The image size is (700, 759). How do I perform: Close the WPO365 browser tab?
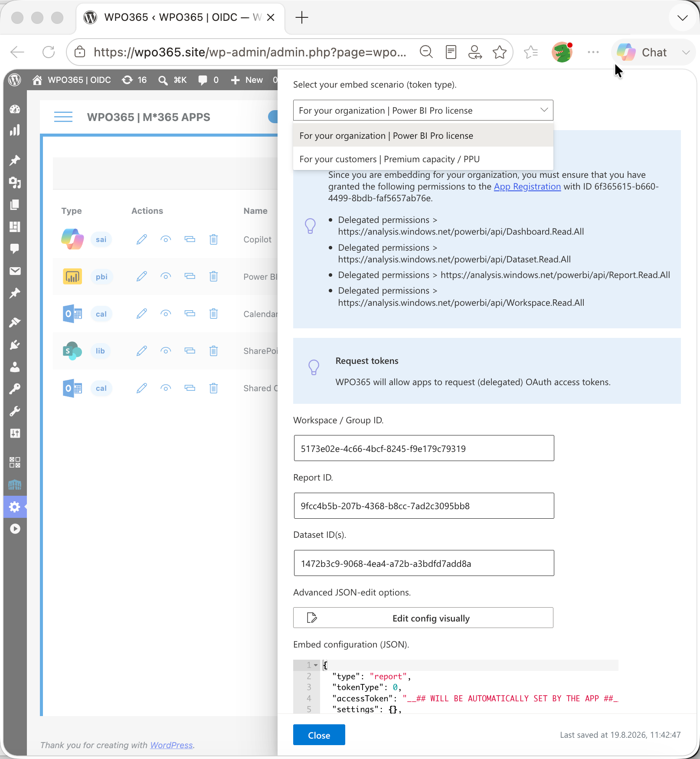click(271, 18)
